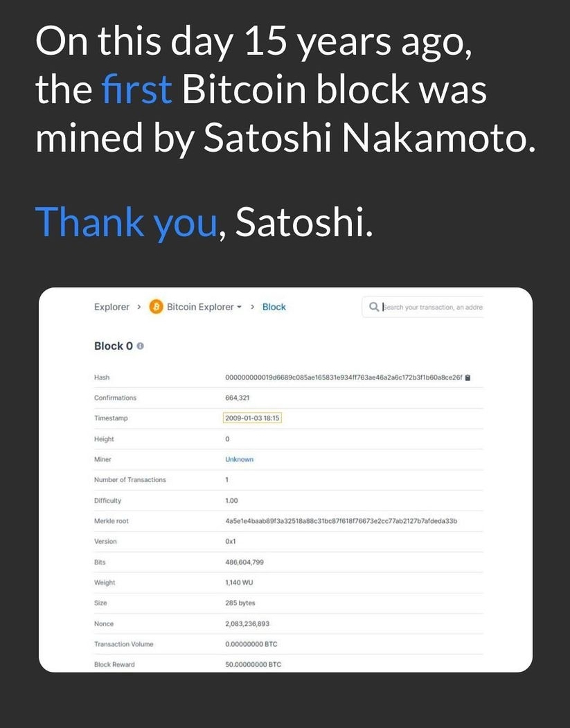Click the highlighted 2009-01-03 18:15 timestamp
Viewport: 570px width, 728px height.
point(253,418)
